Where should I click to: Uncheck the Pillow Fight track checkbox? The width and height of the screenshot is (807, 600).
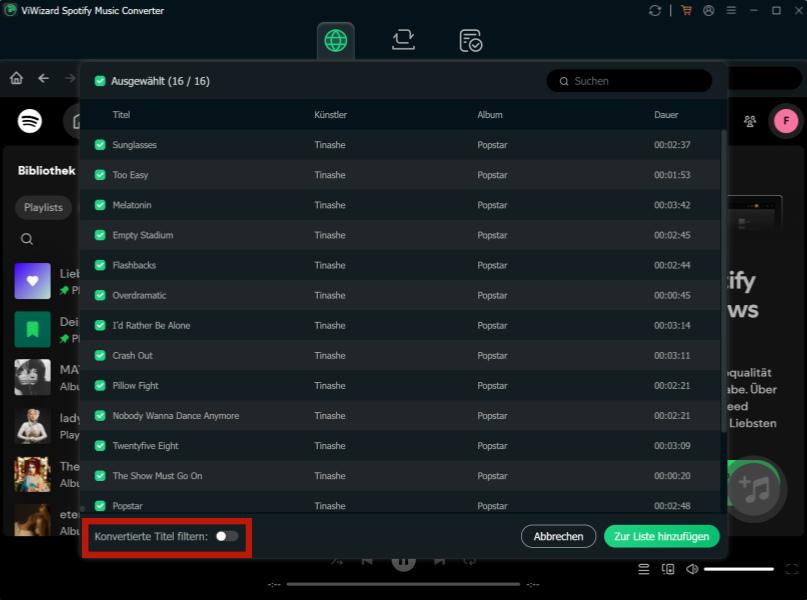click(x=100, y=385)
